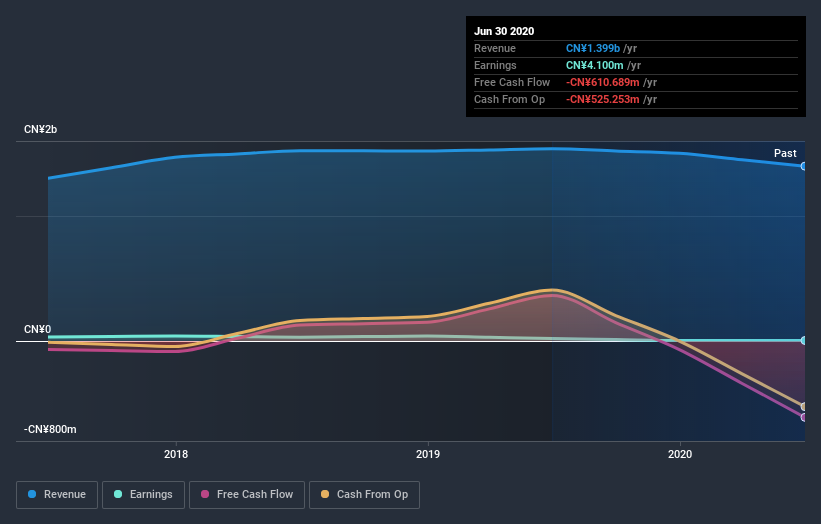
Task: Click the -CN¥525.253m cash from op value
Action: 603,99
